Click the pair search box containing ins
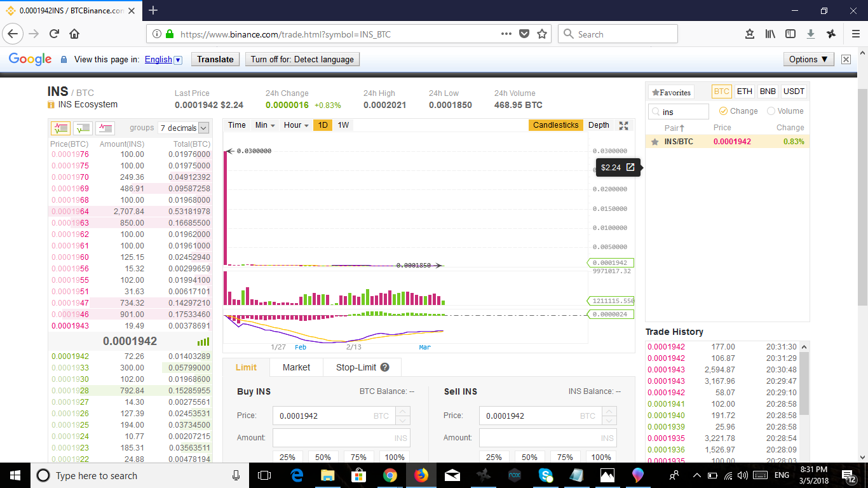The image size is (868, 488). pos(679,112)
